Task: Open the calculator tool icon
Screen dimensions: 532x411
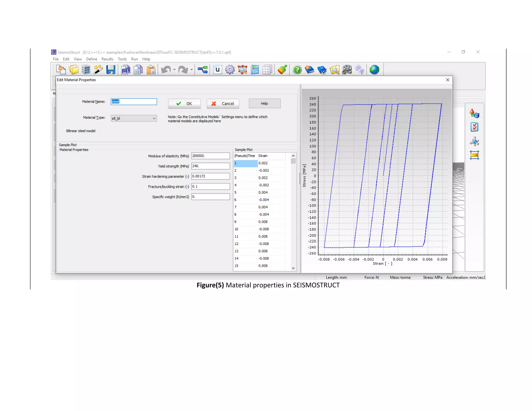Action: pyautogui.click(x=255, y=70)
